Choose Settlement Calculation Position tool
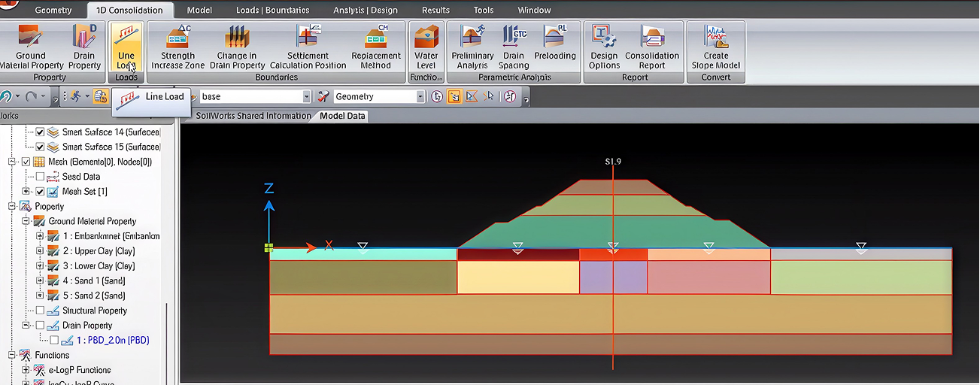 click(x=308, y=47)
